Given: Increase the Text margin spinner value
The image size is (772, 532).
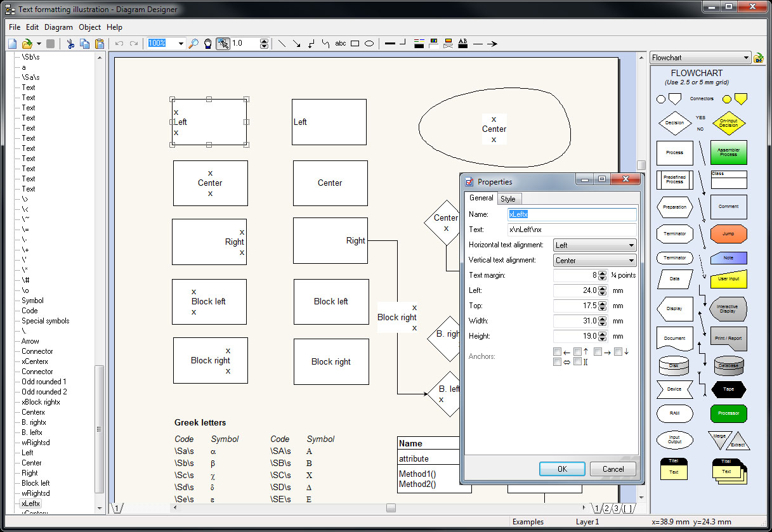Looking at the screenshot, I should (602, 273).
